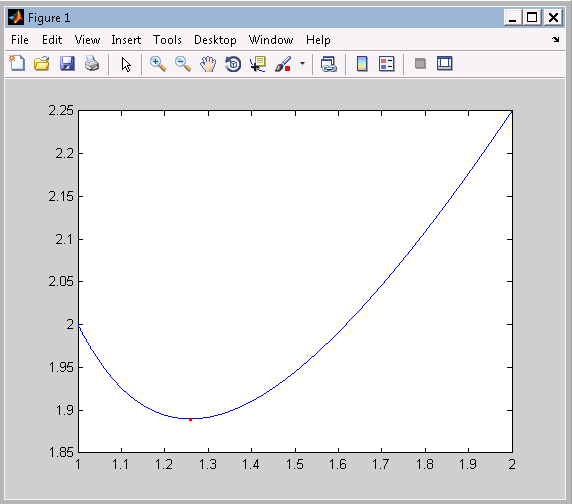Screen dimensions: 572x504
Task: Print the figure using the printer icon
Action: click(92, 64)
